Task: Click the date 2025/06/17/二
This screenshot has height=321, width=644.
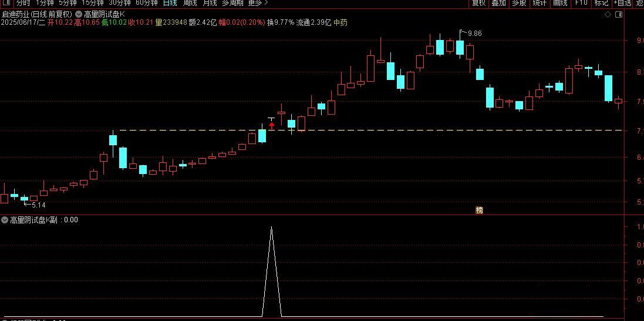Action: pyautogui.click(x=23, y=22)
